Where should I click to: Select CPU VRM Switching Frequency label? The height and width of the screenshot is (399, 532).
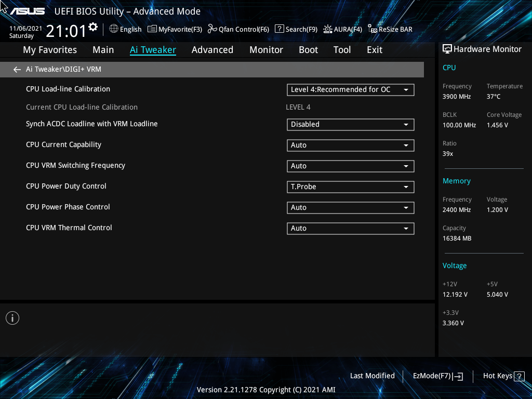point(75,165)
